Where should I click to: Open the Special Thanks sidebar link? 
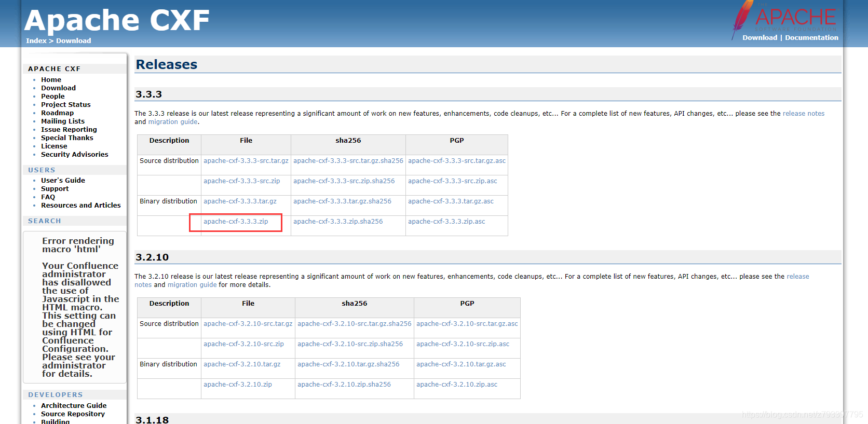pyautogui.click(x=67, y=138)
